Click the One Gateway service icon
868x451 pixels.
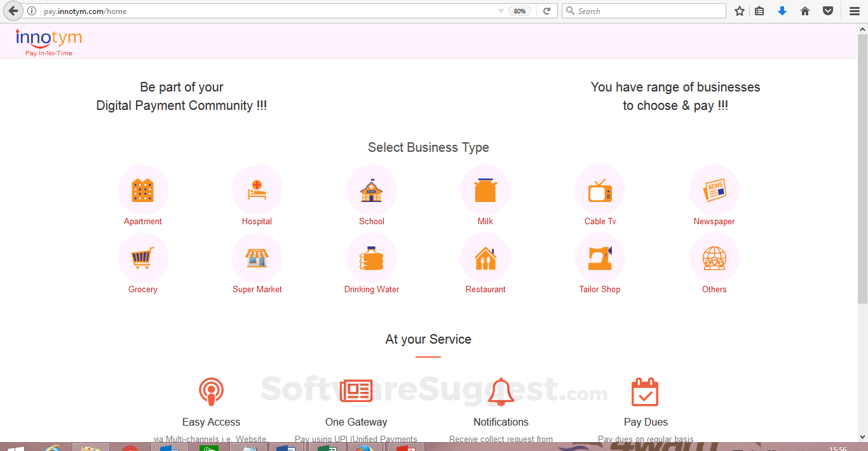356,392
